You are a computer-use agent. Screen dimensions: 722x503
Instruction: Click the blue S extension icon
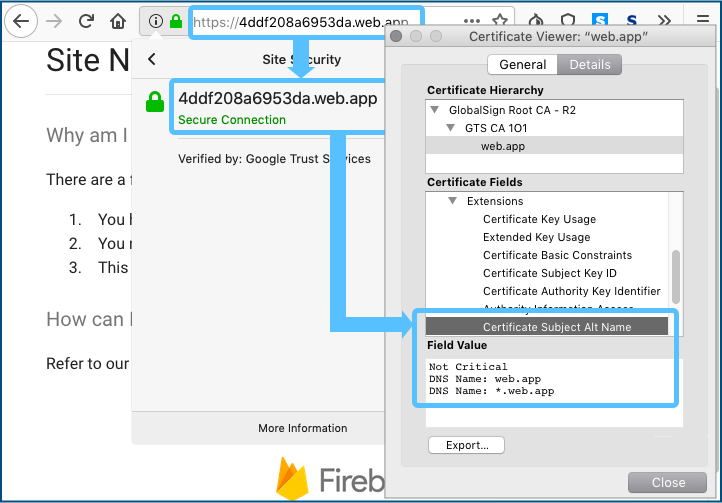[x=600, y=20]
